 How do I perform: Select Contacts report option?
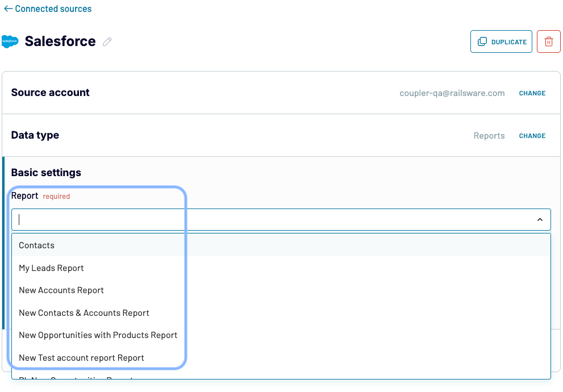pos(281,245)
